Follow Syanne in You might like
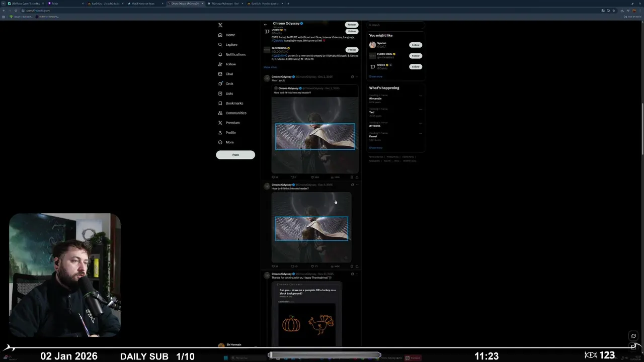This screenshot has height=362, width=644. (x=416, y=45)
